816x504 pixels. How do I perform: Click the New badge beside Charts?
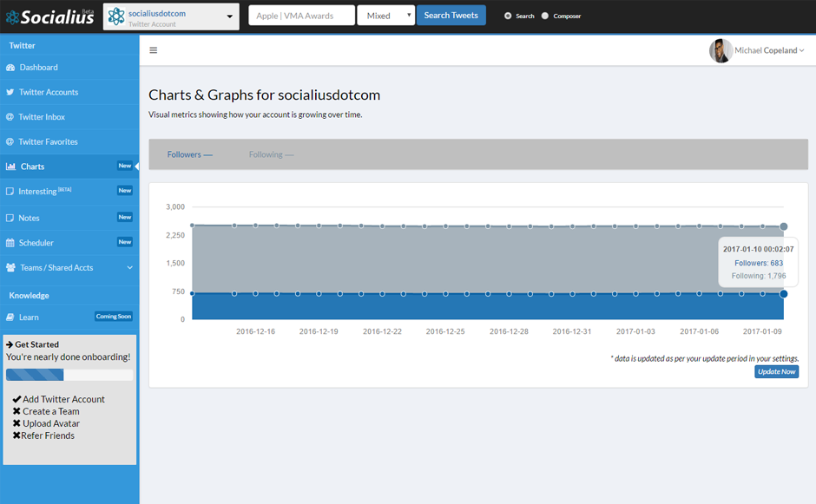click(x=125, y=166)
